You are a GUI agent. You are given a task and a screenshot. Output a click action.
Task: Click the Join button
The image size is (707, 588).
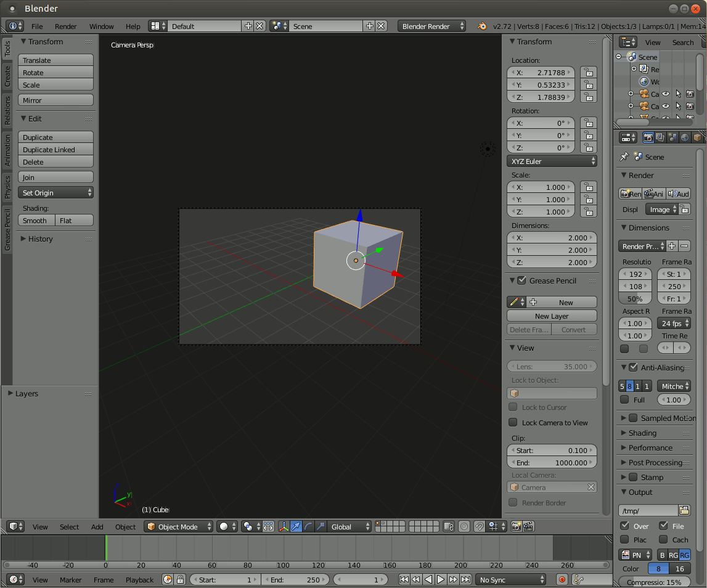tap(56, 178)
